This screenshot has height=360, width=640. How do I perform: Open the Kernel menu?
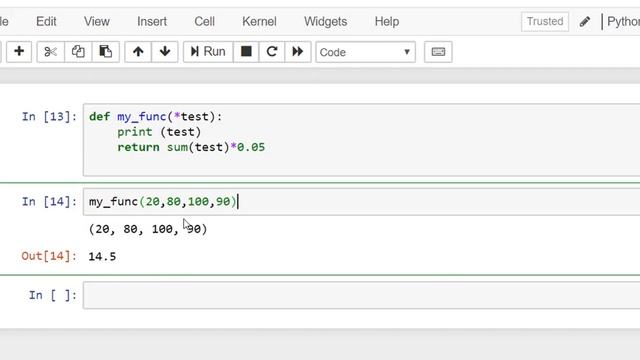click(259, 21)
